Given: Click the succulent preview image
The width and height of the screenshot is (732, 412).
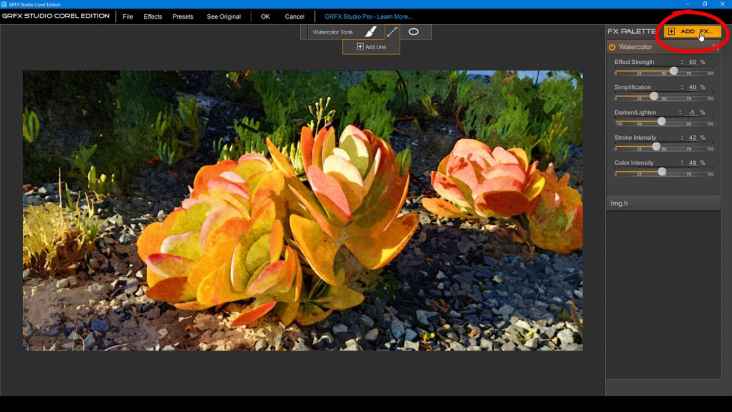Looking at the screenshot, I should 302,210.
